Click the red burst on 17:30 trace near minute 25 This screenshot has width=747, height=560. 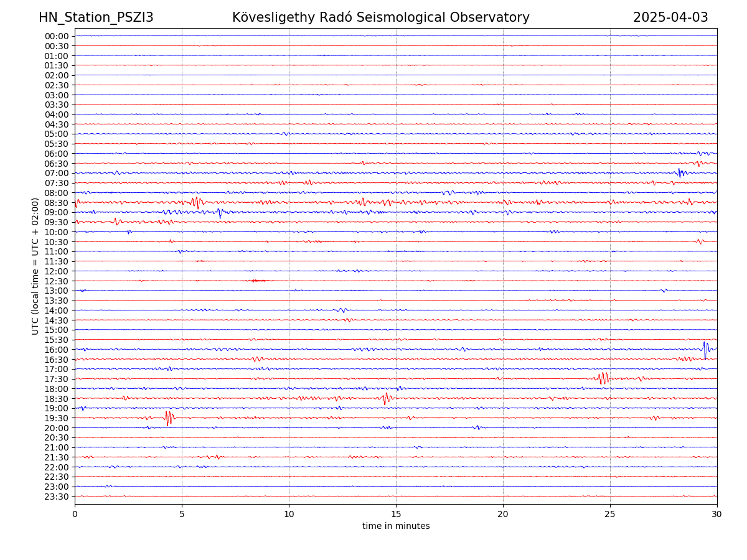pos(603,378)
